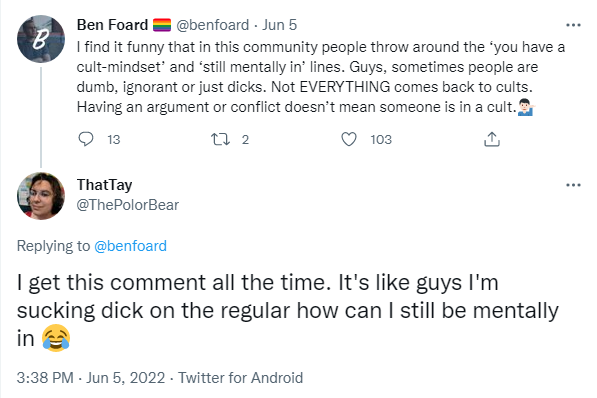Click the 3:38 PM · Jun 5, 2022 timestamp
This screenshot has height=398, width=597.
(x=91, y=378)
